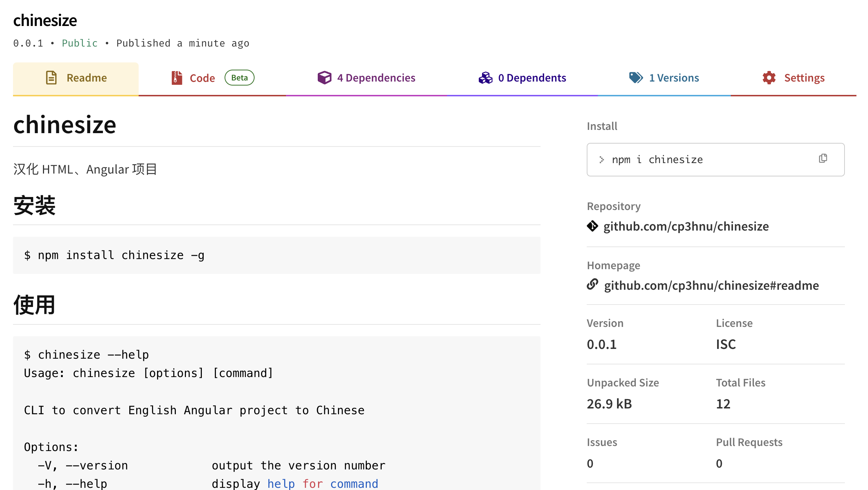This screenshot has height=490, width=868.
Task: Open the chinesize#readme homepage link
Action: (x=711, y=285)
